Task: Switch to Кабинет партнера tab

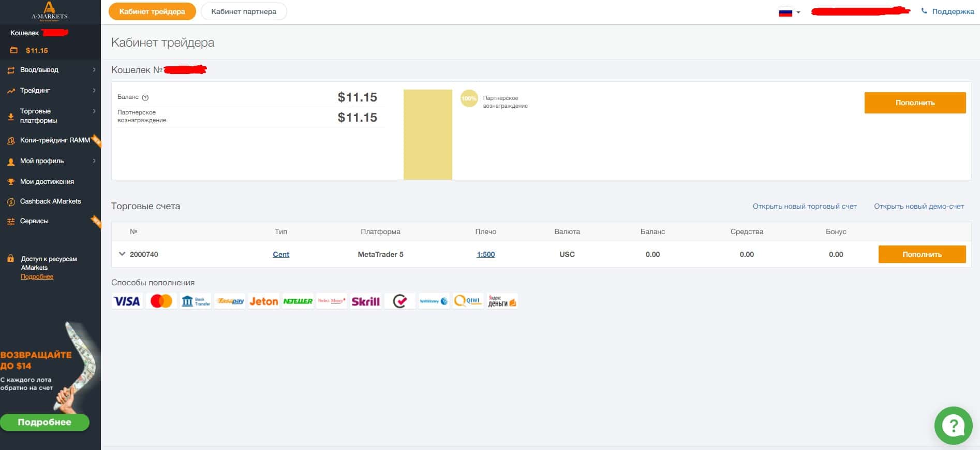Action: (x=244, y=11)
